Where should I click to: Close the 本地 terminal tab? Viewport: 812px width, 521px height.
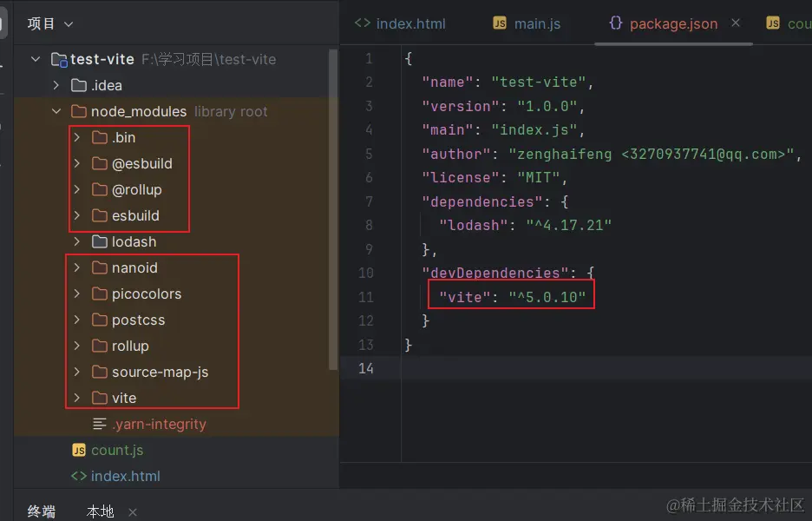click(133, 512)
